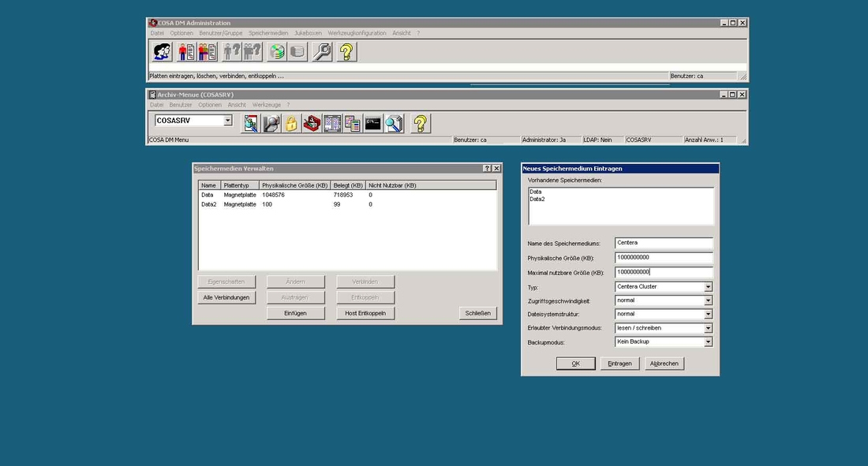Click the single user administration icon
This screenshot has width=868, height=466.
185,51
